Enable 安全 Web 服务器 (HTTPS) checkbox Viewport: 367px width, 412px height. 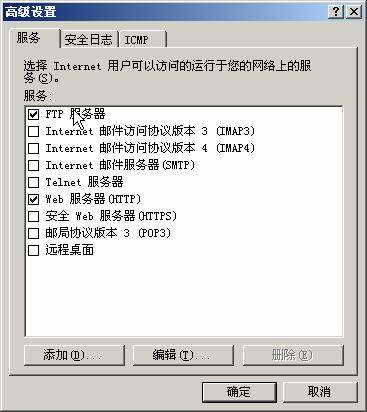click(34, 217)
